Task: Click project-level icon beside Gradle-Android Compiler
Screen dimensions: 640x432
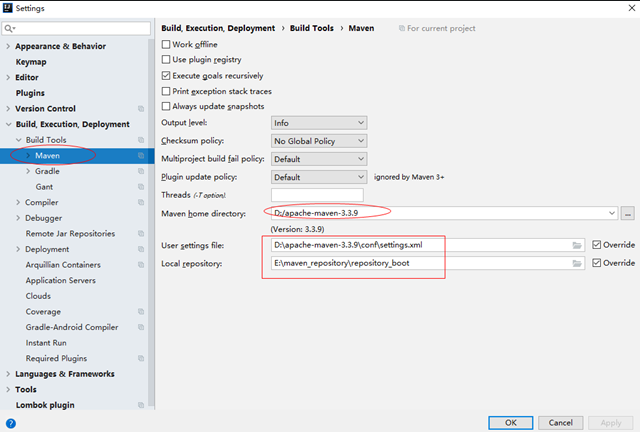Action: (x=141, y=327)
